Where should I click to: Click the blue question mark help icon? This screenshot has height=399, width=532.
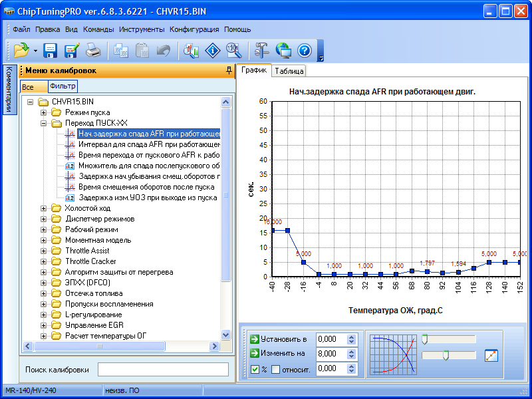pyautogui.click(x=304, y=51)
